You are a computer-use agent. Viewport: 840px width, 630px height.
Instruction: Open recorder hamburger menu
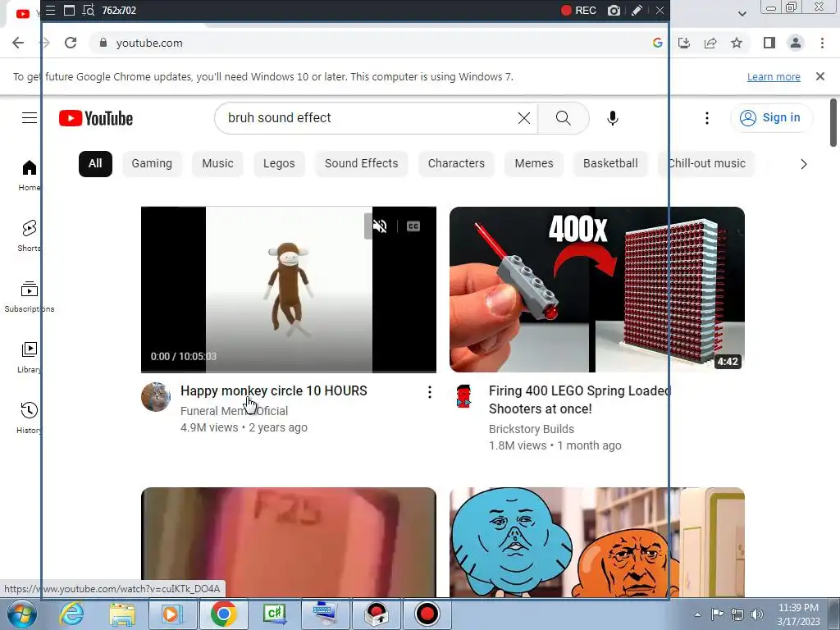pos(50,10)
